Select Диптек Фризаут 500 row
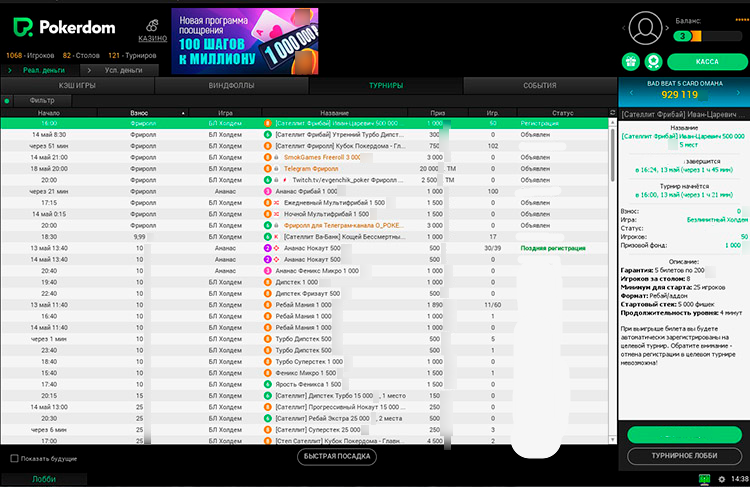The width and height of the screenshot is (750, 487). pos(304,294)
